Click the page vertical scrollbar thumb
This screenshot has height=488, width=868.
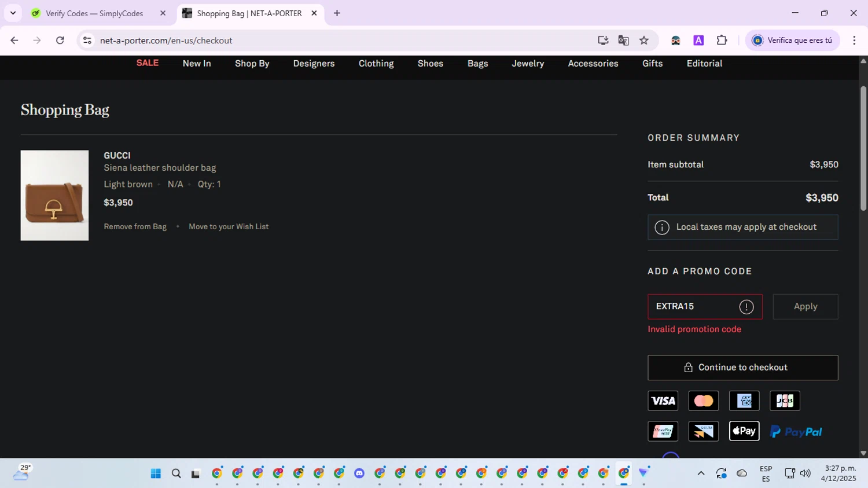(x=863, y=148)
